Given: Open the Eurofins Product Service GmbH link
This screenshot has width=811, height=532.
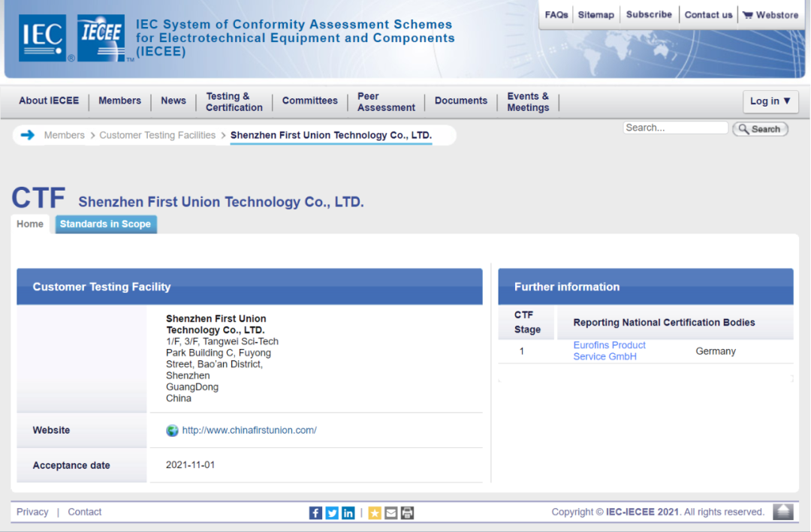Looking at the screenshot, I should pos(609,350).
